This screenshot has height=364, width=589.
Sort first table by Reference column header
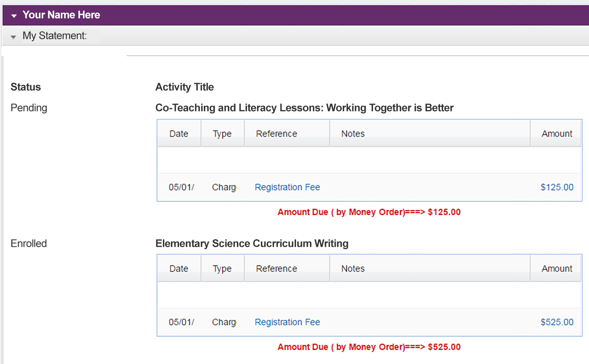click(287, 134)
